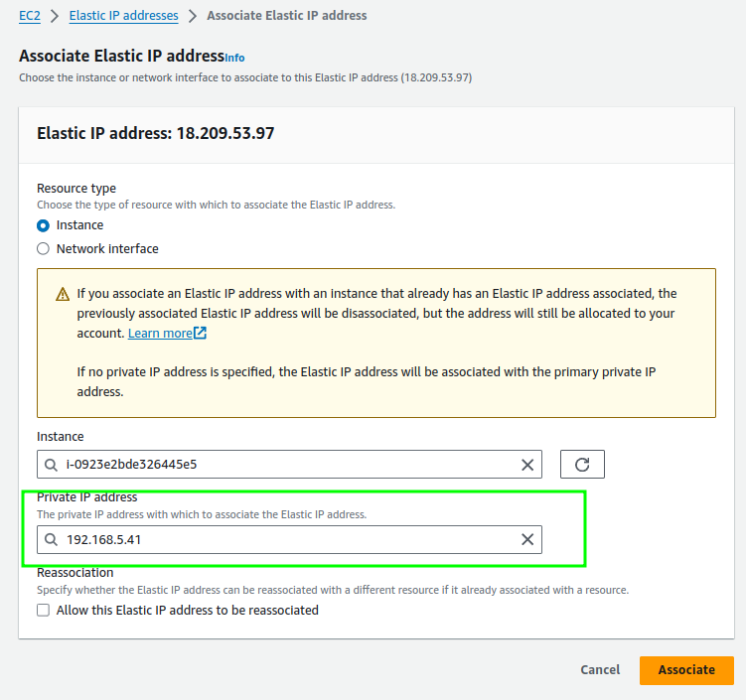Click the magnifier icon in the Private IP field

click(x=52, y=540)
